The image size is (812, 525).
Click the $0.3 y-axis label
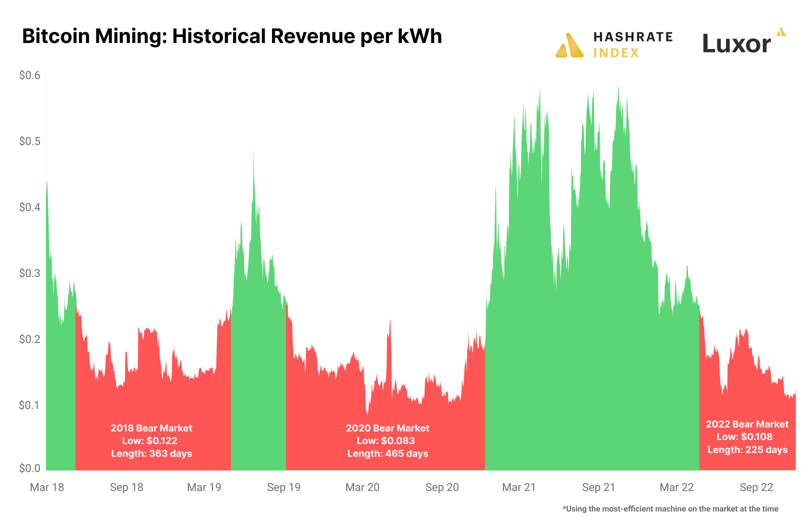29,273
